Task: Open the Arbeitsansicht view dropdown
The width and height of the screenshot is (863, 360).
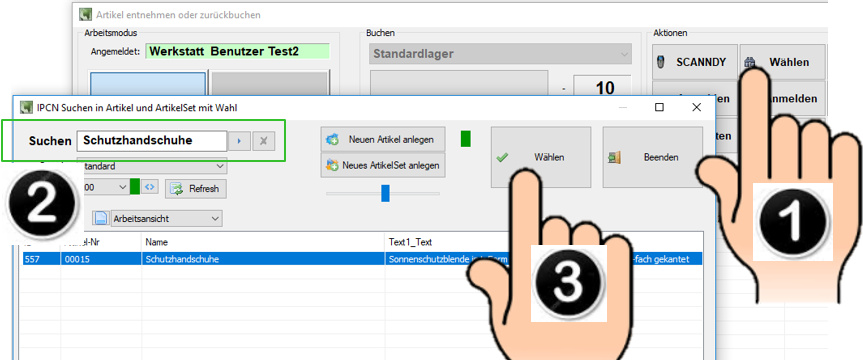Action: (167, 219)
